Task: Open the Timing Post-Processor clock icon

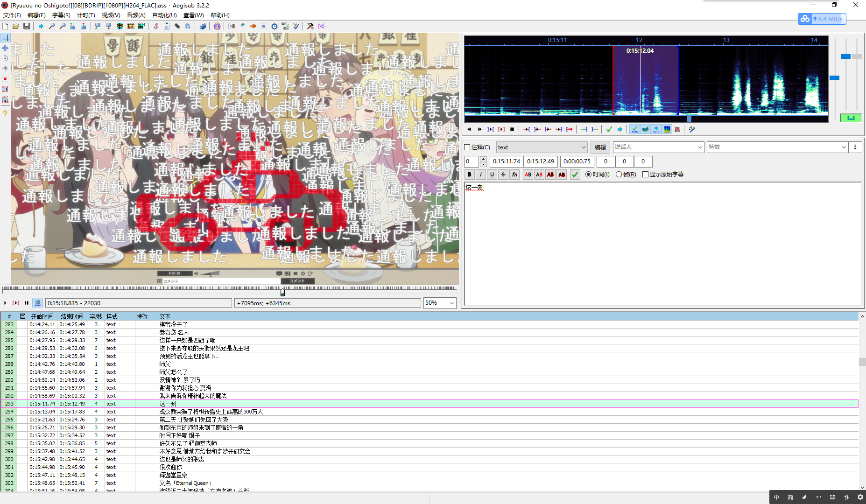Action: click(x=275, y=26)
